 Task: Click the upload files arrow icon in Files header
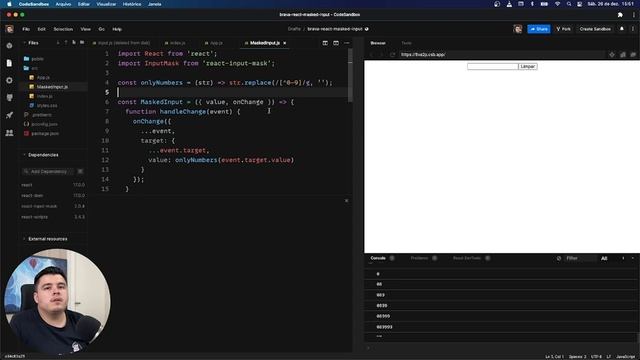tap(66, 42)
